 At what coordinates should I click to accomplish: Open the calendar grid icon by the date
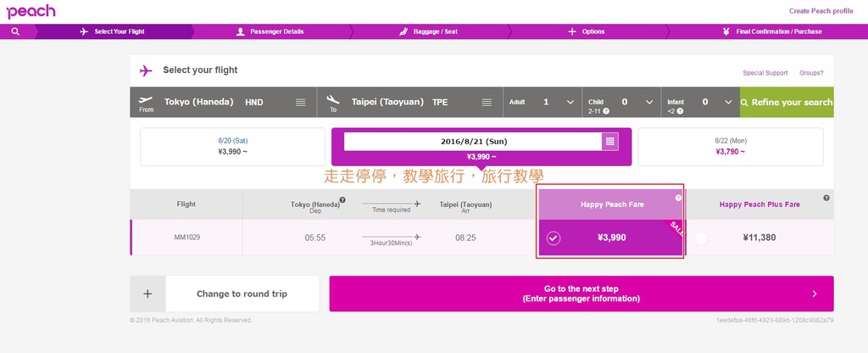click(x=610, y=142)
